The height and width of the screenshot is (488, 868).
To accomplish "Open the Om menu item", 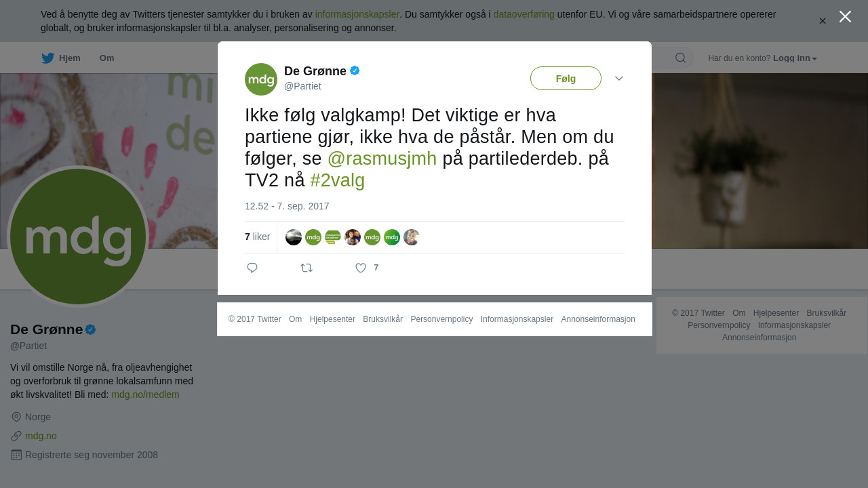I will [106, 58].
